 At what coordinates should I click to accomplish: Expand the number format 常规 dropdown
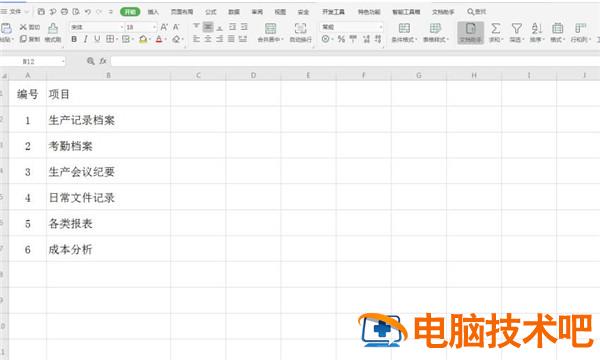coord(380,27)
